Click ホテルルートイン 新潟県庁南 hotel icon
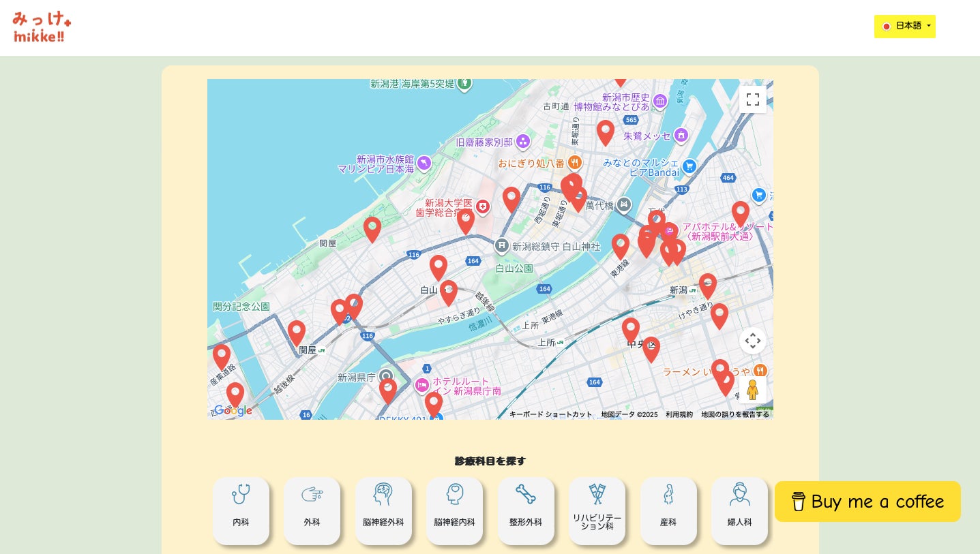Screen dimensions: 980x554 coord(421,385)
